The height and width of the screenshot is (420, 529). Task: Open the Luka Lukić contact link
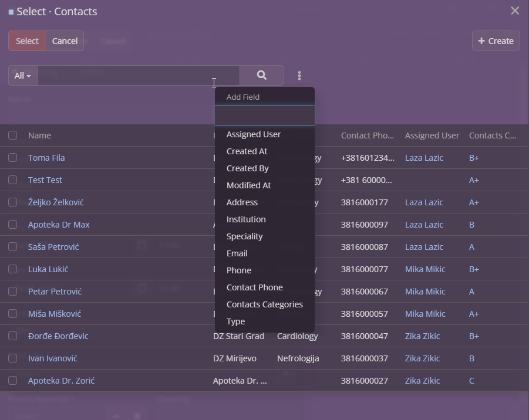coord(48,269)
